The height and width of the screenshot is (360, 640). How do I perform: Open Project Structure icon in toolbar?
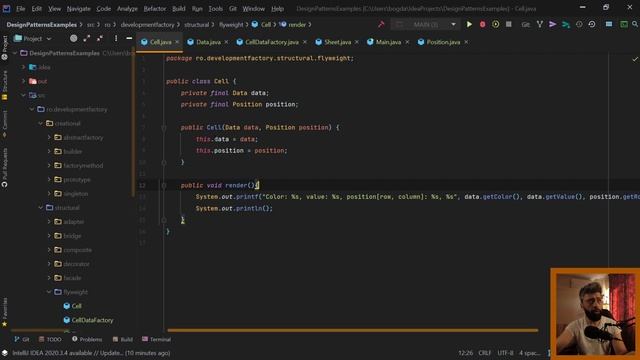(x=609, y=24)
